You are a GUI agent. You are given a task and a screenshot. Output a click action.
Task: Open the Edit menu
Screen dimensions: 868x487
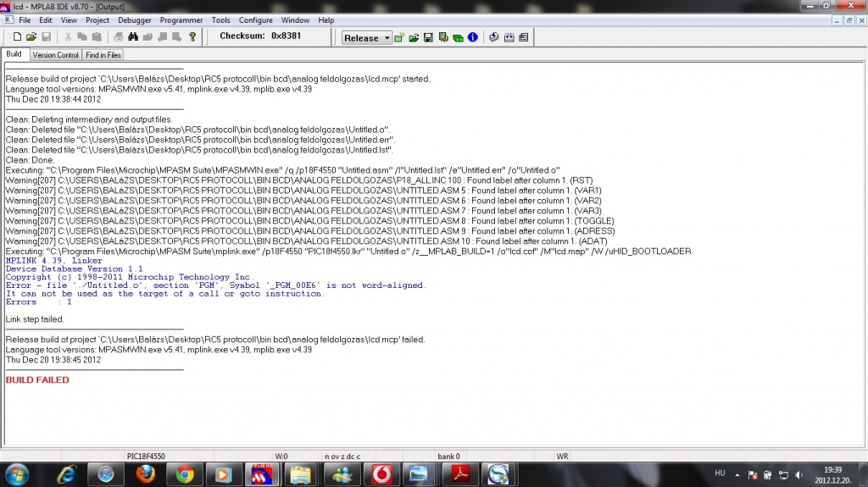pos(46,20)
